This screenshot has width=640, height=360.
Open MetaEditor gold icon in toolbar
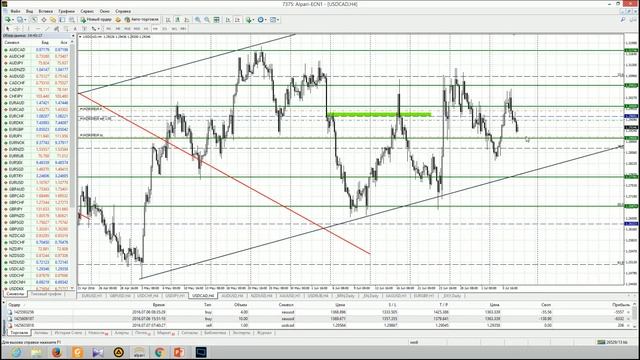[118, 20]
